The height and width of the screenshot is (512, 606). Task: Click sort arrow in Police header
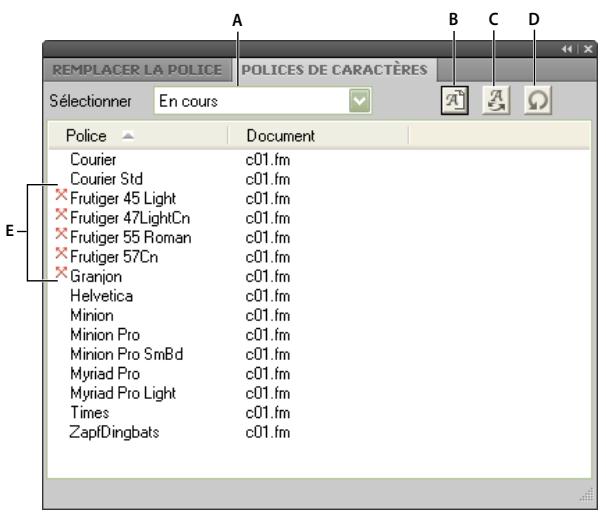(x=128, y=136)
